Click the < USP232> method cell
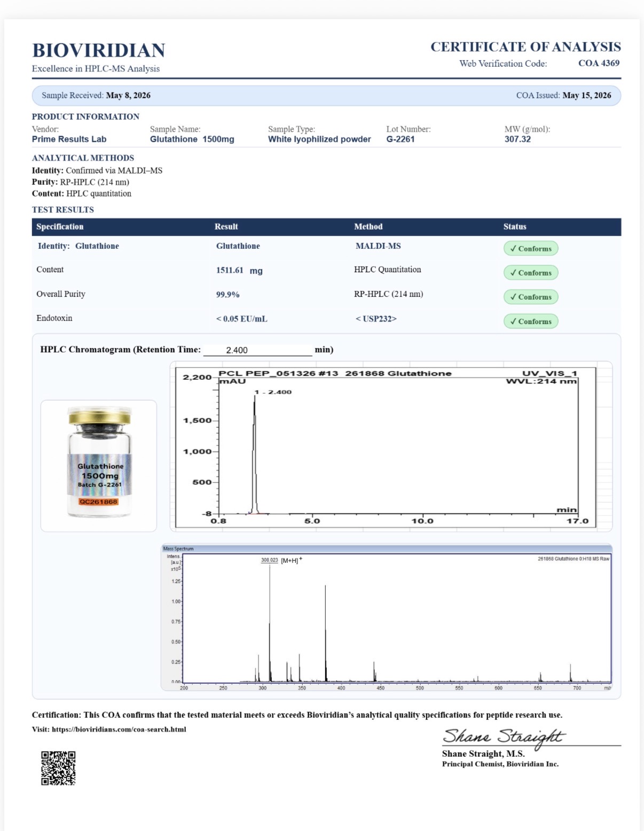The height and width of the screenshot is (831, 644). (376, 319)
